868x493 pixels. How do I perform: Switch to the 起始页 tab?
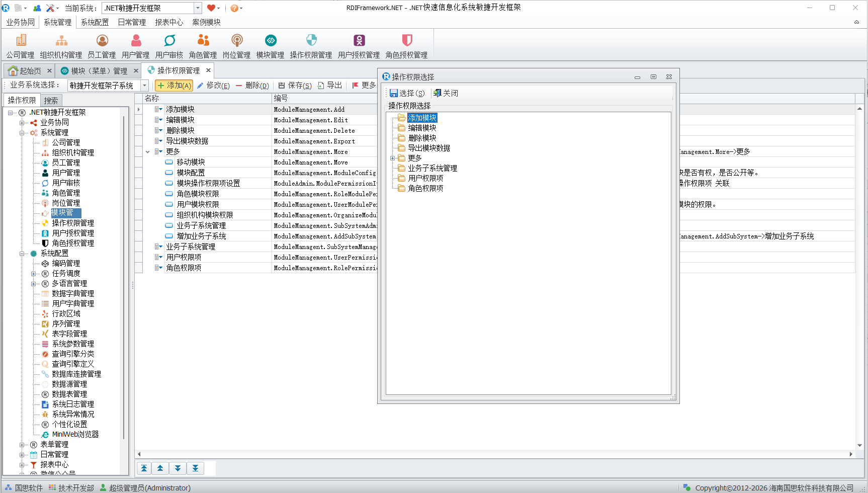pyautogui.click(x=30, y=71)
